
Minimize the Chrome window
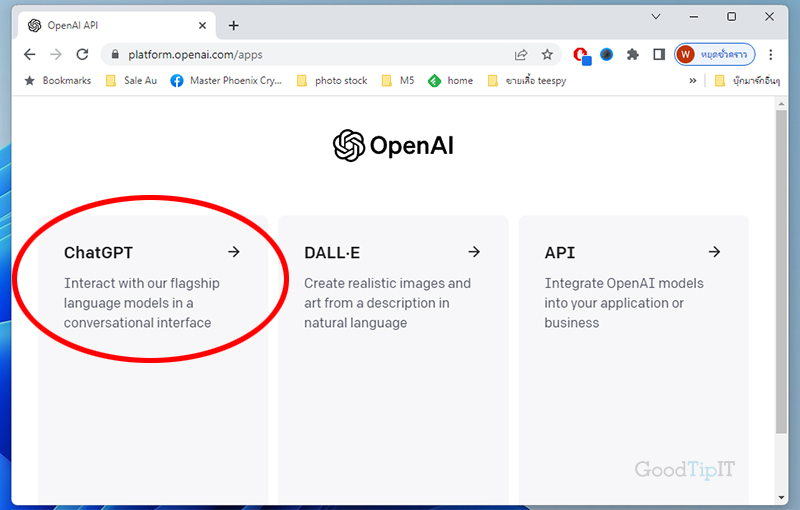(693, 17)
